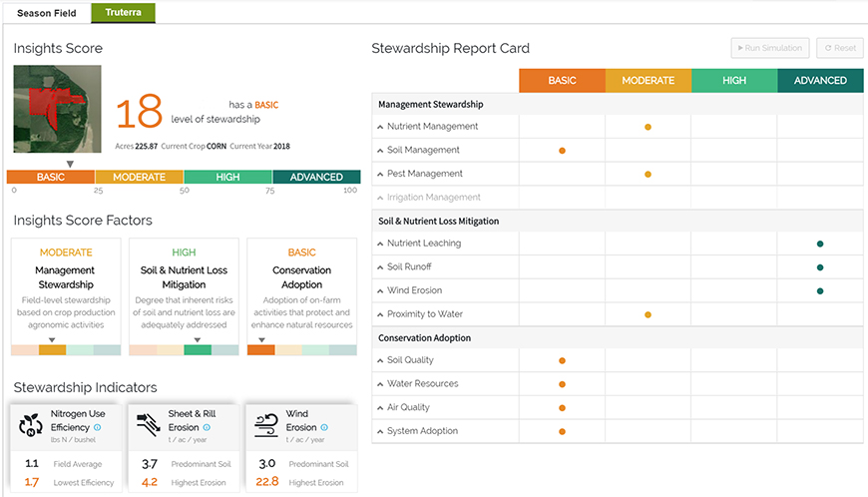Open Nitrogen Use Efficiency info tooltip
This screenshot has height=497, width=868.
tap(97, 427)
